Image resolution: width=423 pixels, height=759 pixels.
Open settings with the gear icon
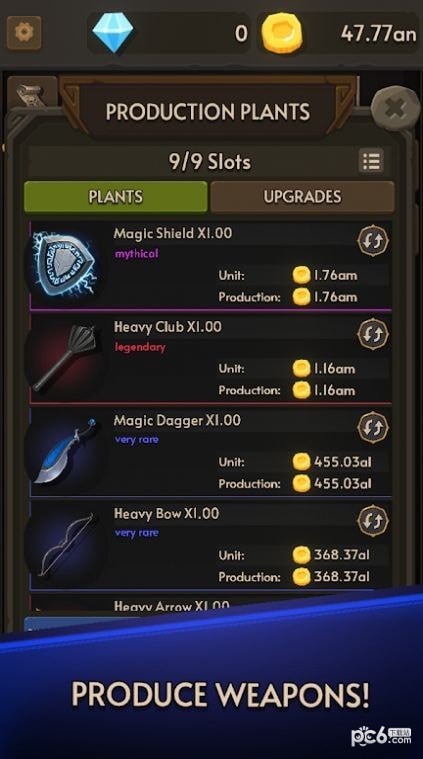[x=24, y=32]
